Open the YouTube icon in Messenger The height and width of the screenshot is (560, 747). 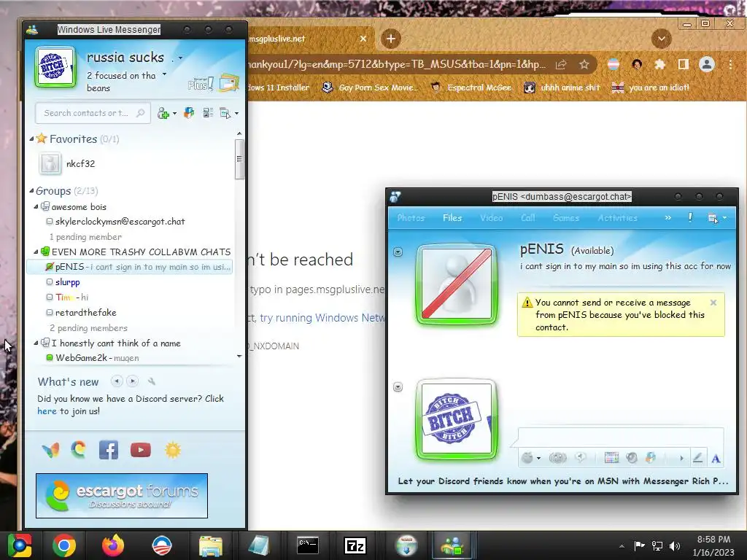pos(141,450)
